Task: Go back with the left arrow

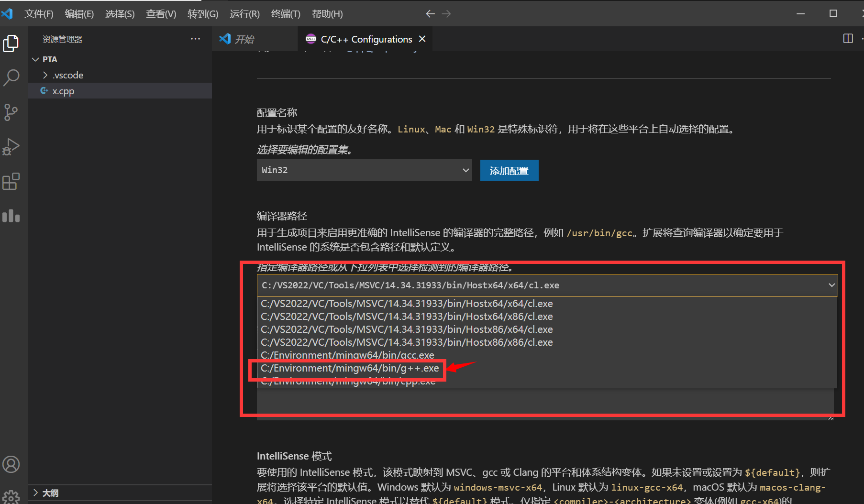Action: point(430,14)
